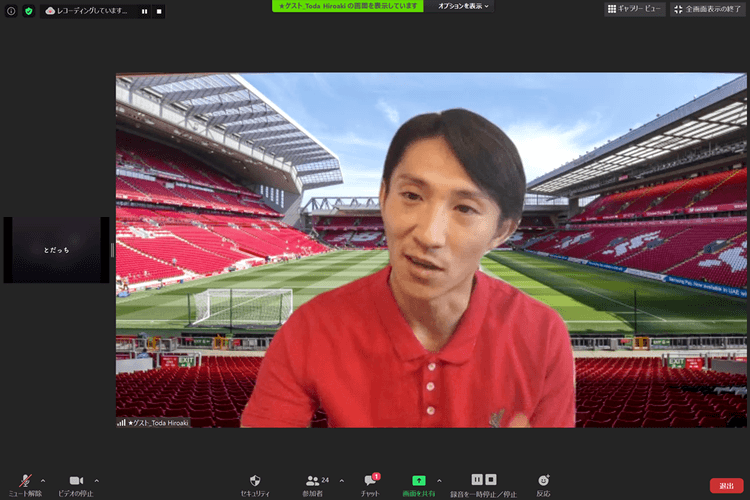The image size is (750, 500).
Task: Exit full screen with 全画面表示の終了
Action: pos(707,9)
